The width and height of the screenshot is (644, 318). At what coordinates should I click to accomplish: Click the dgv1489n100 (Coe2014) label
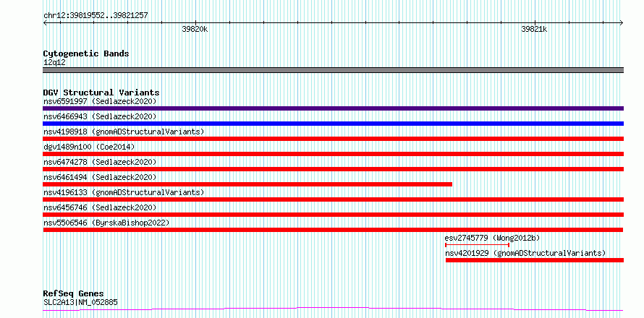coord(89,147)
